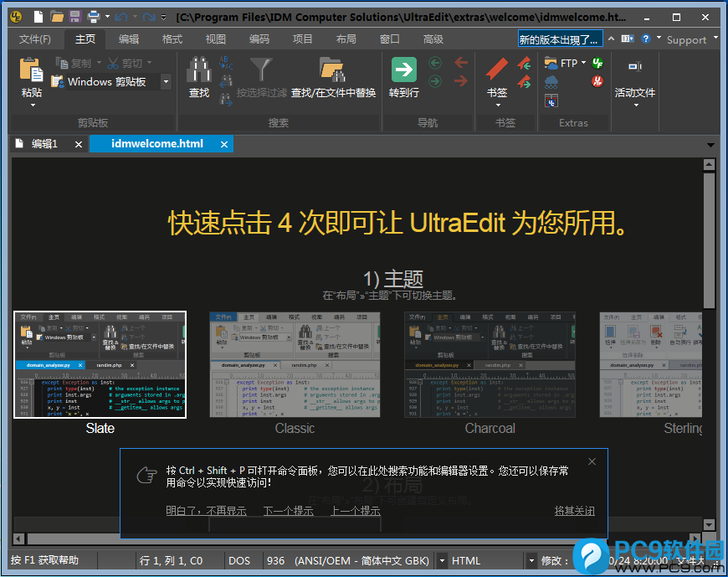Click the 复制 copy button

[74, 63]
